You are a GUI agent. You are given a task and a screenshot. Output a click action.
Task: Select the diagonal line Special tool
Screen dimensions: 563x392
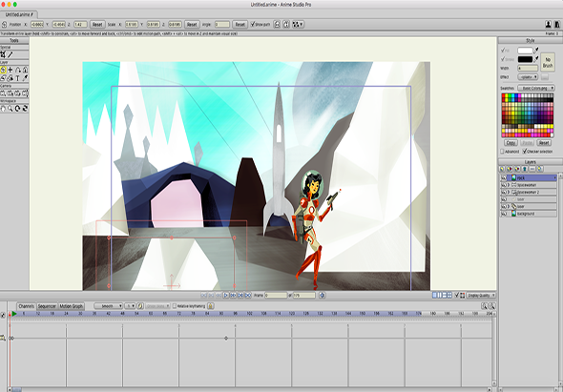(x=10, y=54)
